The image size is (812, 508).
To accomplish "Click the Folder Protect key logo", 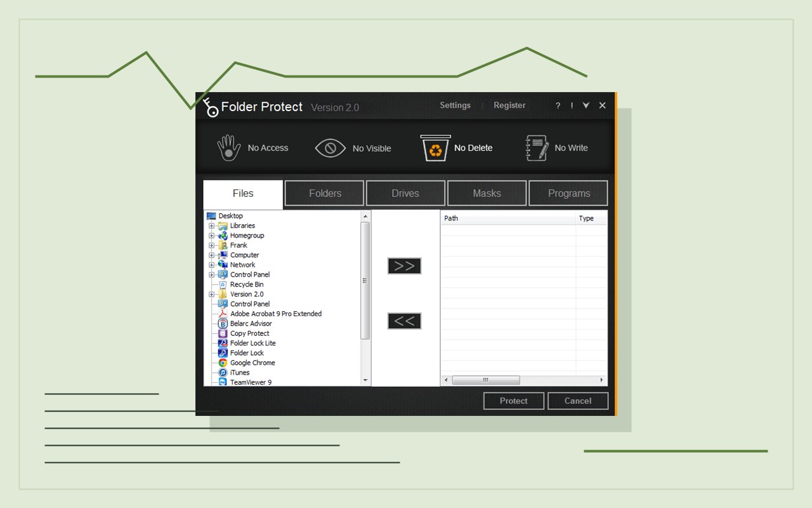I will 211,107.
